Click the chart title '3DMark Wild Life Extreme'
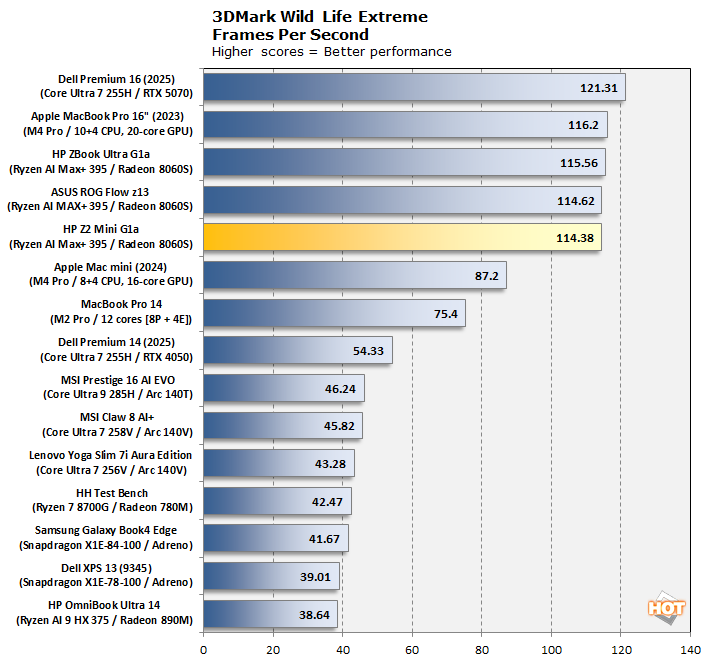Viewport: 708px width, 667px height. pyautogui.click(x=320, y=17)
